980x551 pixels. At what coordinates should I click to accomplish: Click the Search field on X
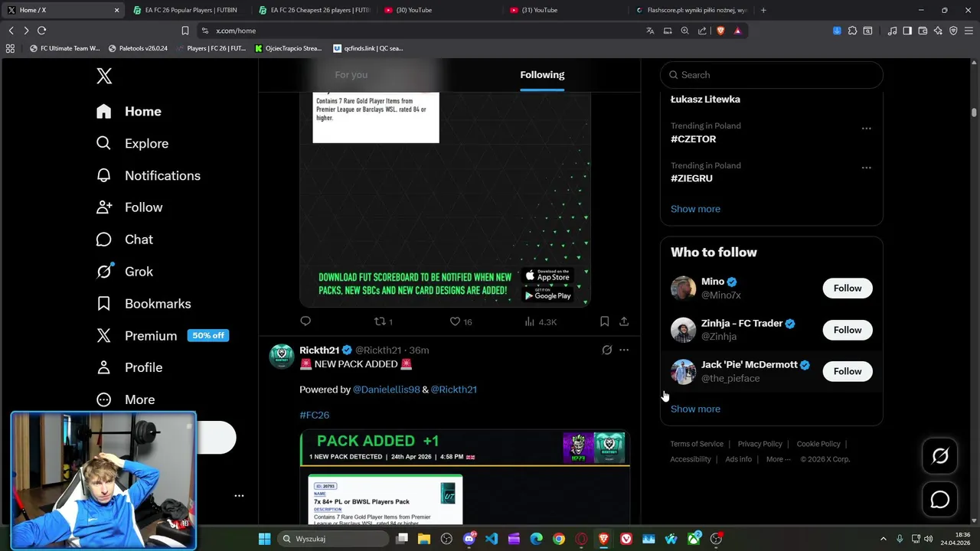pos(772,75)
